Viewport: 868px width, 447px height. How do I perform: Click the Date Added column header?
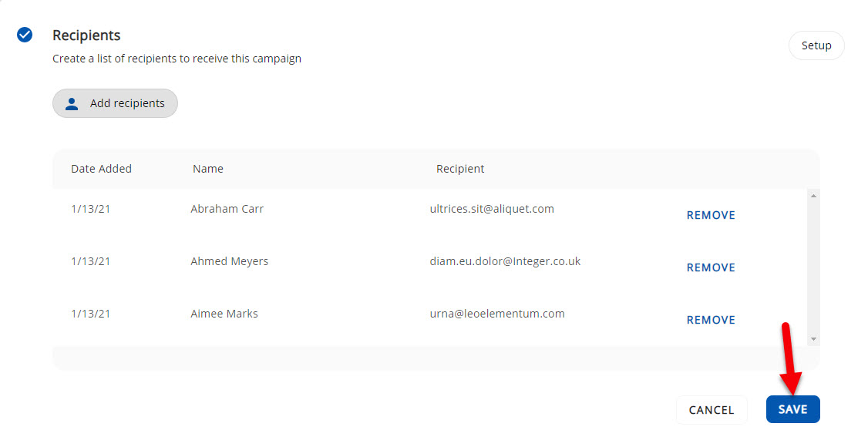click(101, 169)
